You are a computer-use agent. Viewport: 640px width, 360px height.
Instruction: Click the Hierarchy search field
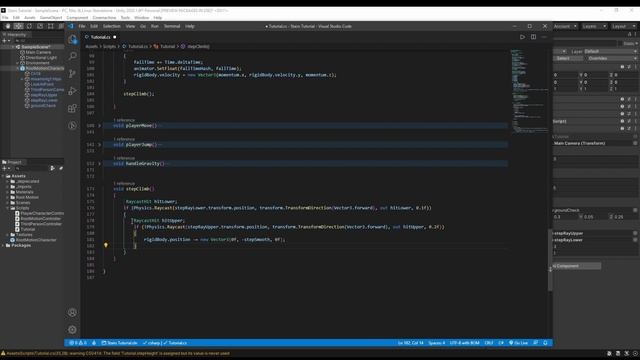click(x=39, y=41)
